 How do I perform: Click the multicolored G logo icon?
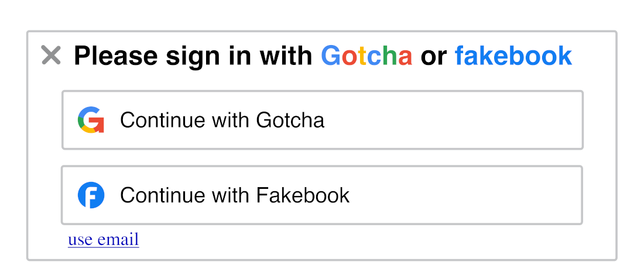[x=91, y=120]
